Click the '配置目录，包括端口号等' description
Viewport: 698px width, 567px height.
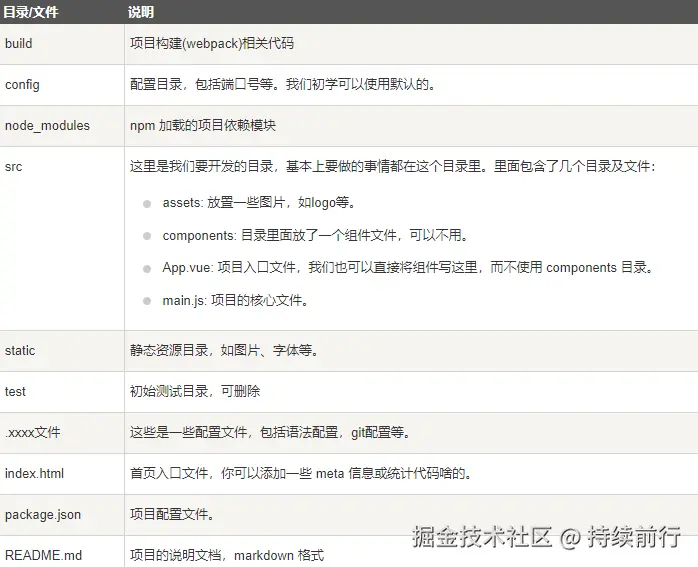283,84
